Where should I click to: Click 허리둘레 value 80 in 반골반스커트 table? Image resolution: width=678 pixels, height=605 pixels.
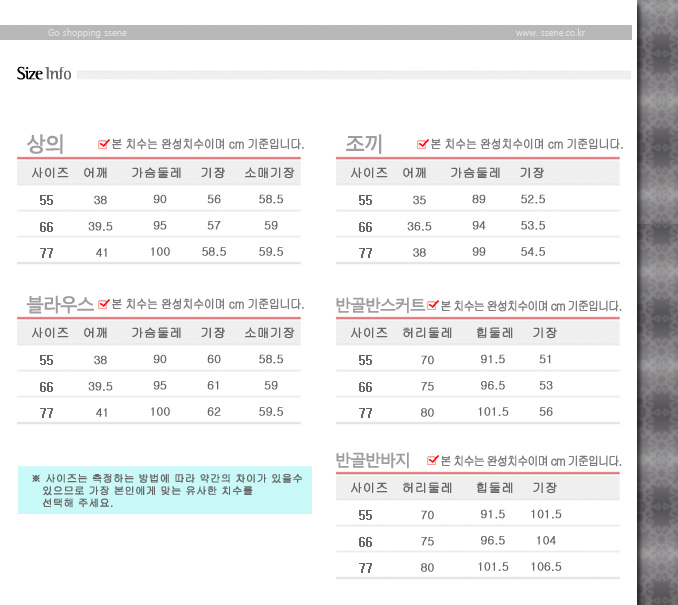coord(427,413)
